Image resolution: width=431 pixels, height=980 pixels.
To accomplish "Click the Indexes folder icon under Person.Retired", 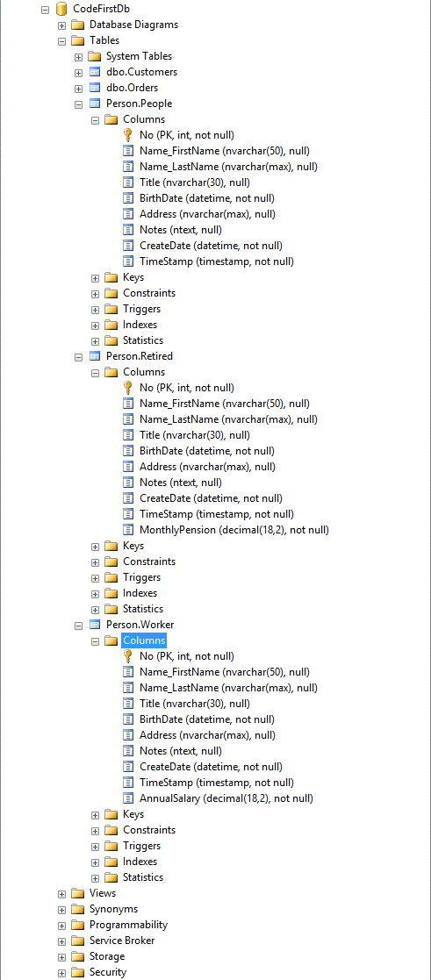I will (111, 593).
